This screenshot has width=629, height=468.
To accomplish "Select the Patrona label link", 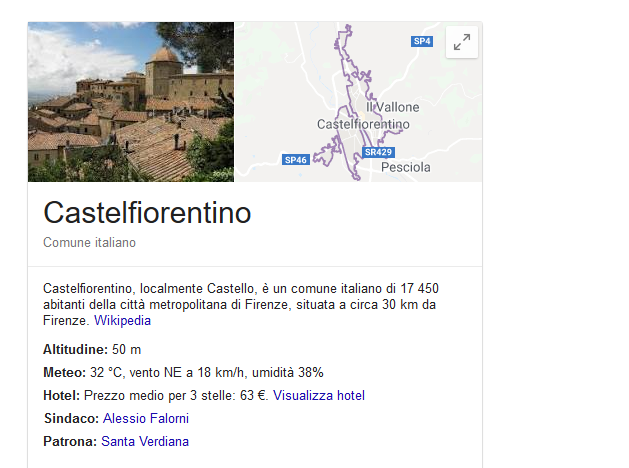I will 69,441.
